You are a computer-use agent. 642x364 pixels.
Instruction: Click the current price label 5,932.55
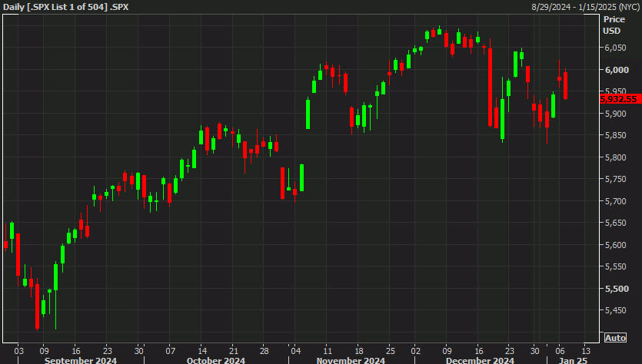pos(620,99)
